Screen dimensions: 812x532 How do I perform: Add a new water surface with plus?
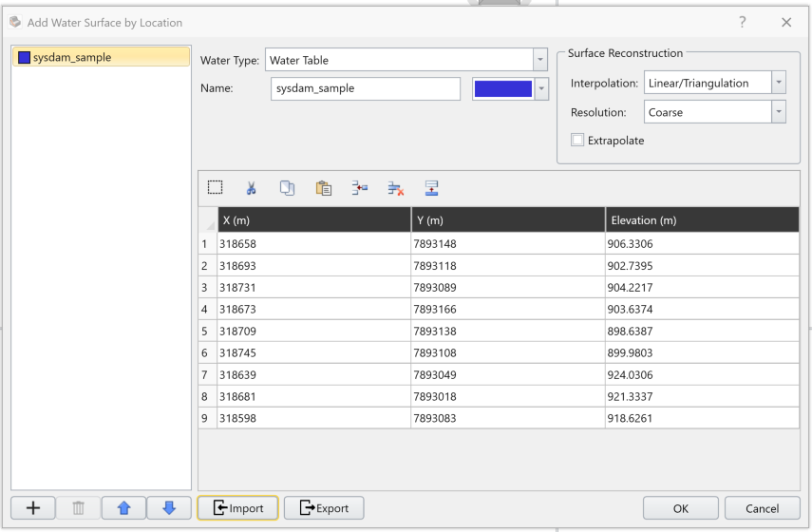(33, 508)
